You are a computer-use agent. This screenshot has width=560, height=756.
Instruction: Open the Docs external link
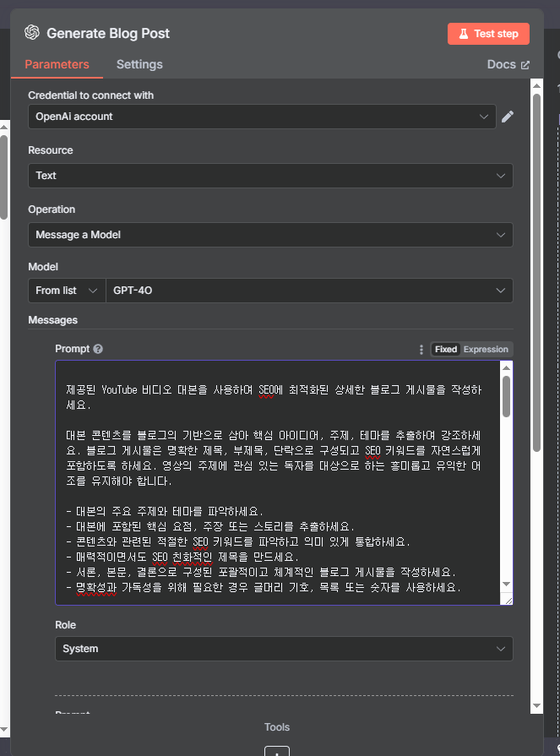click(508, 64)
